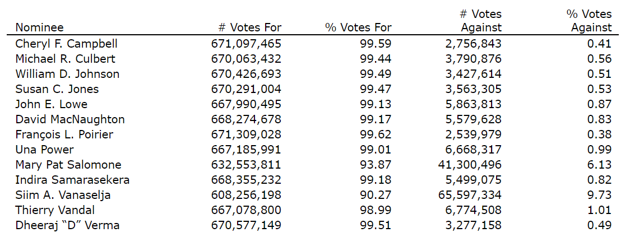Click nominee Dheeraj "D" Verma

tap(67, 225)
